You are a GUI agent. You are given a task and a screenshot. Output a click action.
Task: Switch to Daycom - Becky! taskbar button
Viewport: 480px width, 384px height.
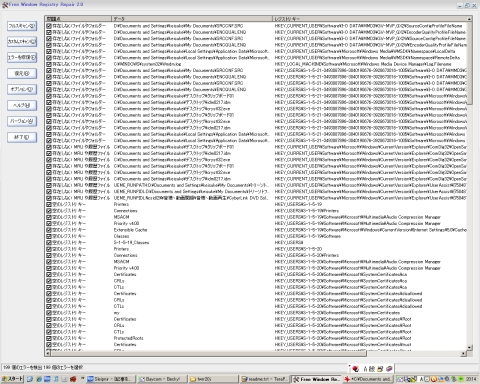coord(161,379)
